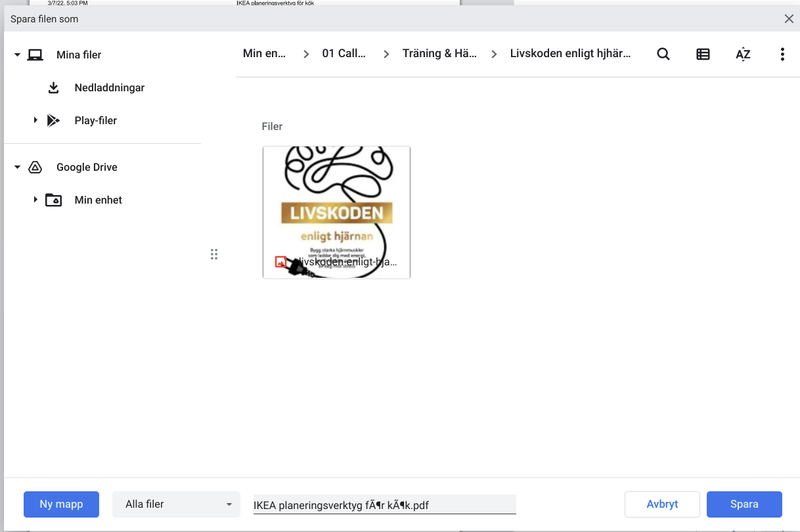Click the download icon beside Nedladdningar

[x=53, y=88]
